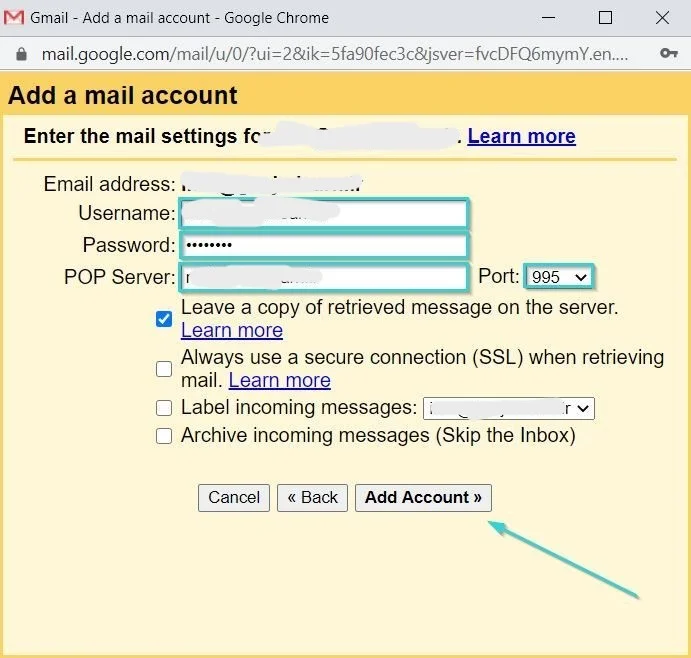The width and height of the screenshot is (691, 658).
Task: Open Learn more link under leave a copy
Action: (x=232, y=331)
